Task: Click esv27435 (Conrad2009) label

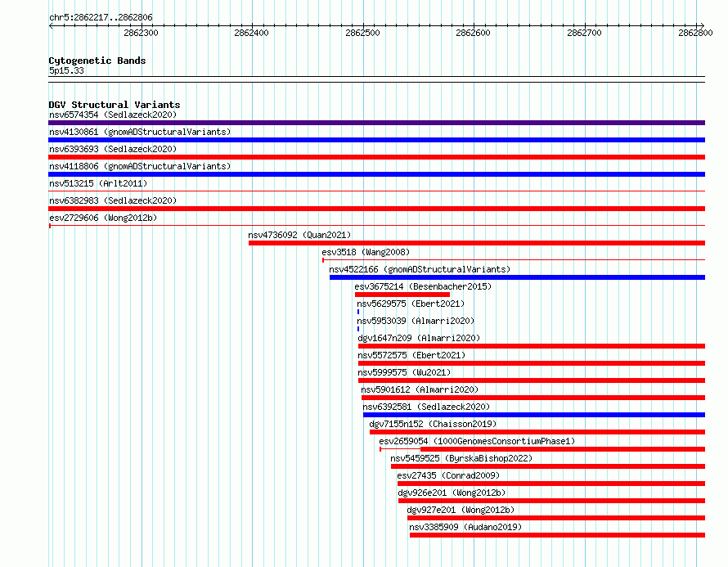Action: click(448, 475)
